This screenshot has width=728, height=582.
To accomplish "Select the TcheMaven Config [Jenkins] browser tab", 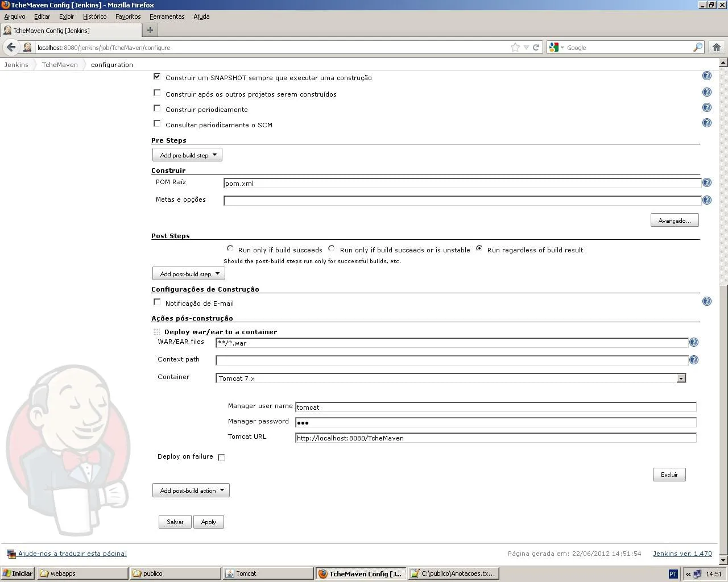I will [x=71, y=30].
